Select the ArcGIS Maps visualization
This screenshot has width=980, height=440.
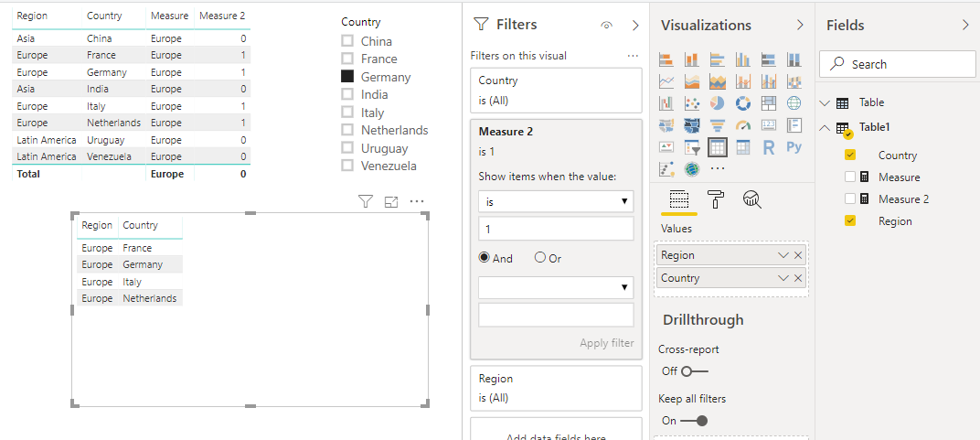click(x=692, y=168)
